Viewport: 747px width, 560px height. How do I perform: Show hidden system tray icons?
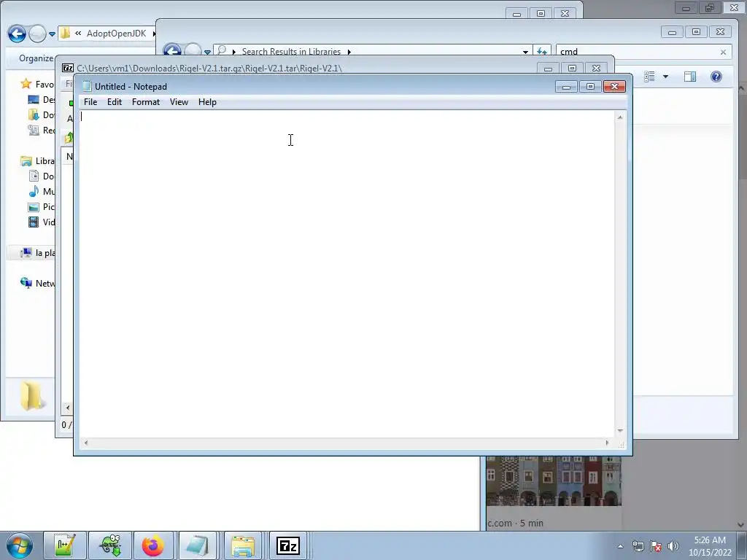[620, 546]
